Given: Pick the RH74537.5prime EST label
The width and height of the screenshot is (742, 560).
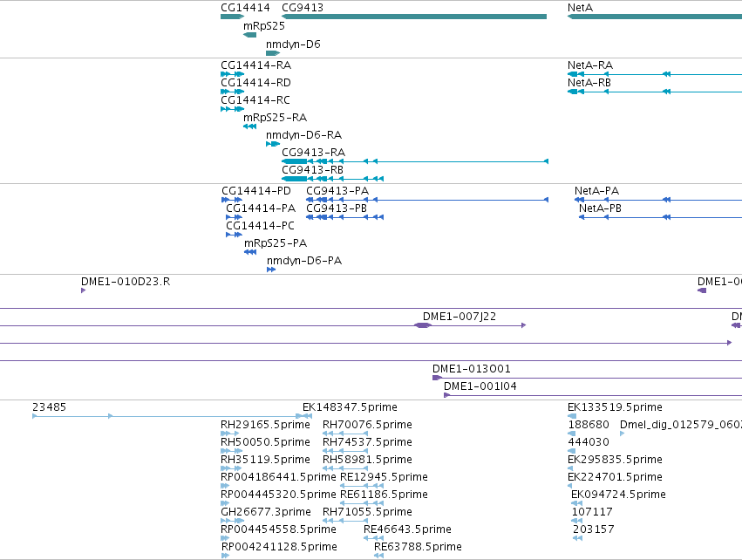Looking at the screenshot, I should [x=367, y=442].
